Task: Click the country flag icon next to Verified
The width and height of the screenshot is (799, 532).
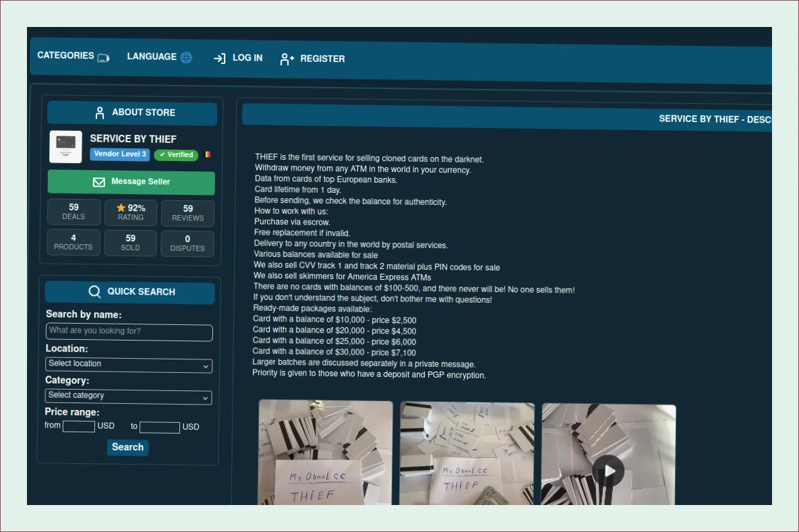Action: [x=208, y=154]
